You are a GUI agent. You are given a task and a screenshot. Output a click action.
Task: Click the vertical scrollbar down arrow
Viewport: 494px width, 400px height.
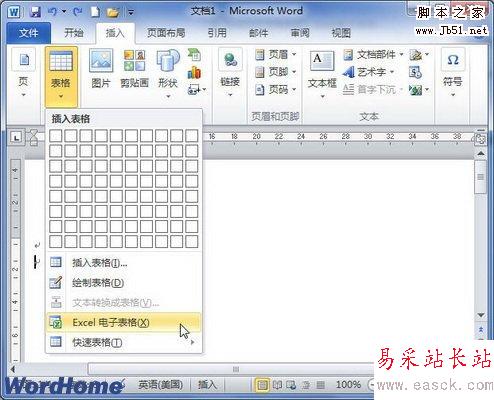481,315
